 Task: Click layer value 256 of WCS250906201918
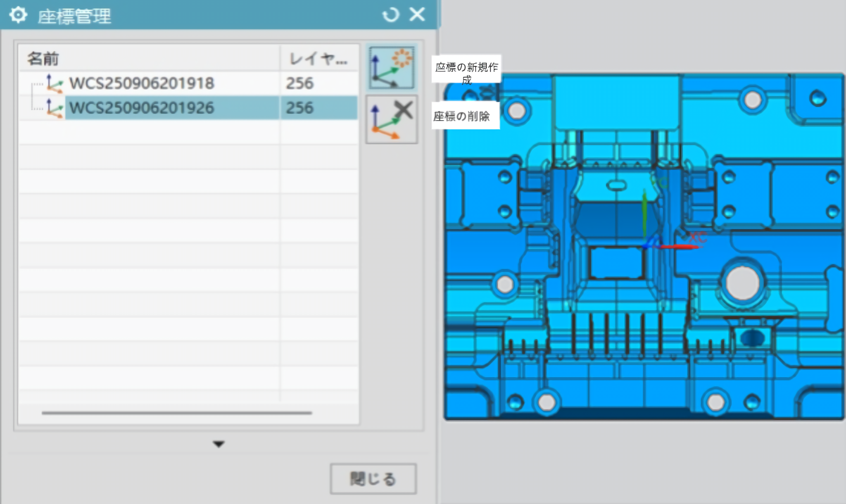click(300, 83)
